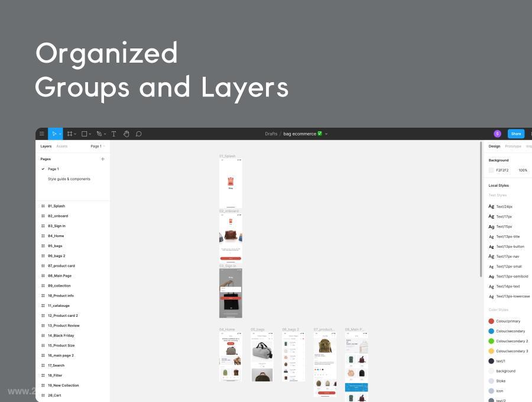Open the shape tools dropdown arrow
Screen dimensions: 532x402
pyautogui.click(x=90, y=134)
